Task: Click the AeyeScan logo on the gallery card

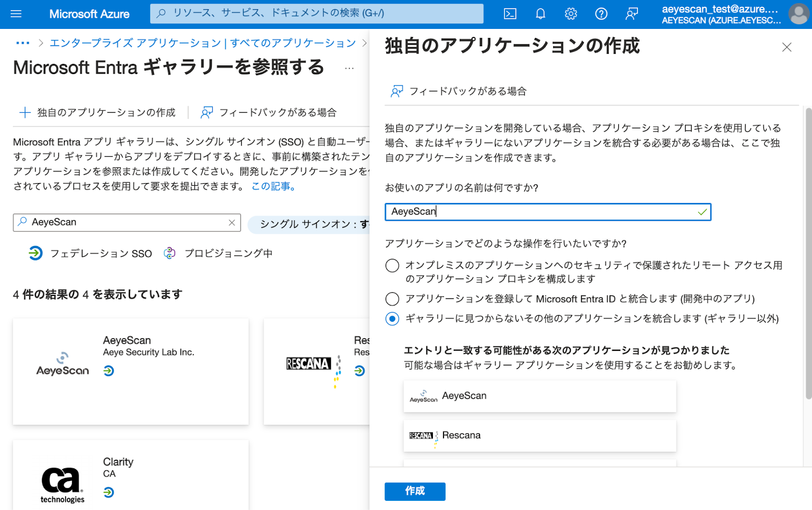Action: click(62, 364)
